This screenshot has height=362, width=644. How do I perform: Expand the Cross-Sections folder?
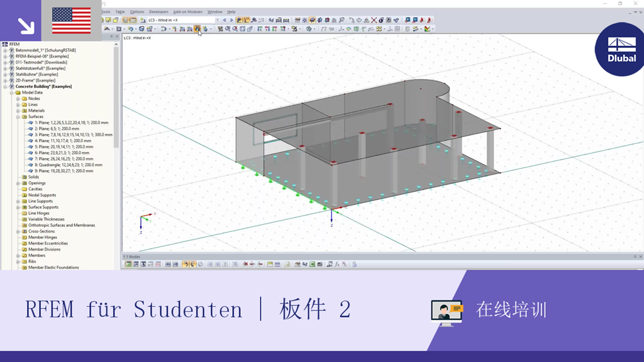18,231
